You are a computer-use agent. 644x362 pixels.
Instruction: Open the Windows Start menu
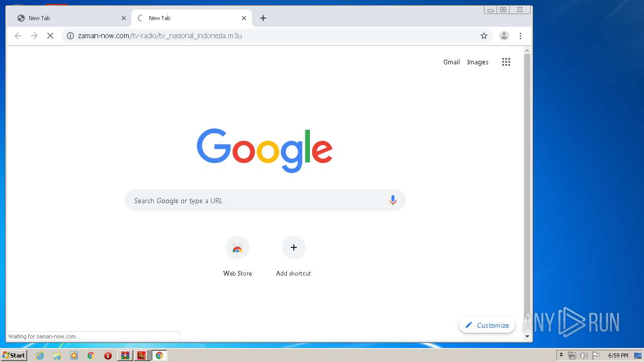14,355
